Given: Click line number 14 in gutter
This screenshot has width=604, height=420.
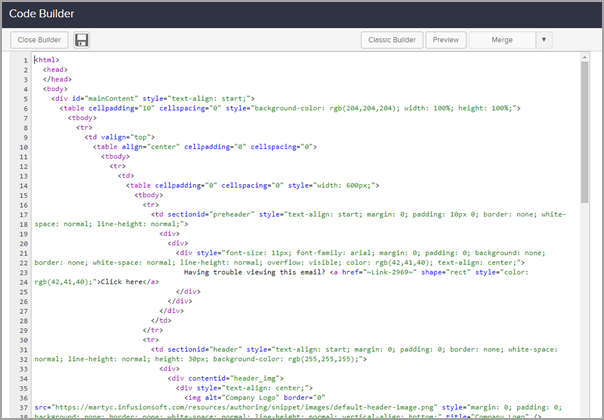Looking at the screenshot, I should [x=23, y=185].
